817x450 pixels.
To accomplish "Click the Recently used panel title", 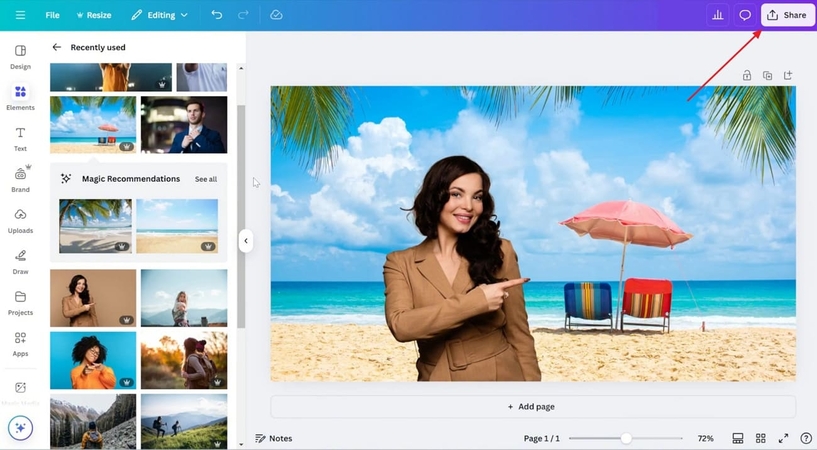I will [98, 47].
